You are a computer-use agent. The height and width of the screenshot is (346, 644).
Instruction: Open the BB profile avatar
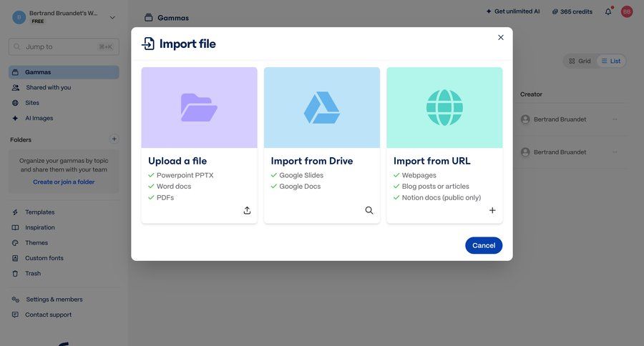click(627, 11)
